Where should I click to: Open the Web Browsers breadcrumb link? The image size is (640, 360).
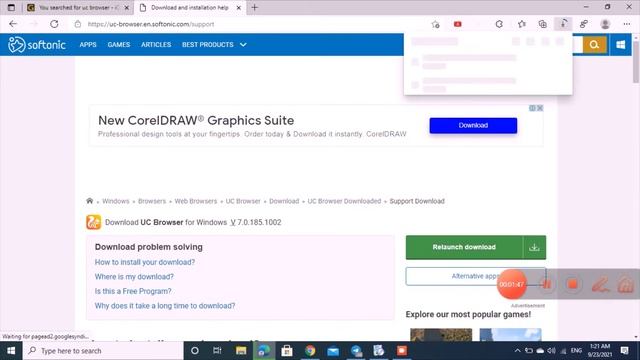pyautogui.click(x=196, y=201)
